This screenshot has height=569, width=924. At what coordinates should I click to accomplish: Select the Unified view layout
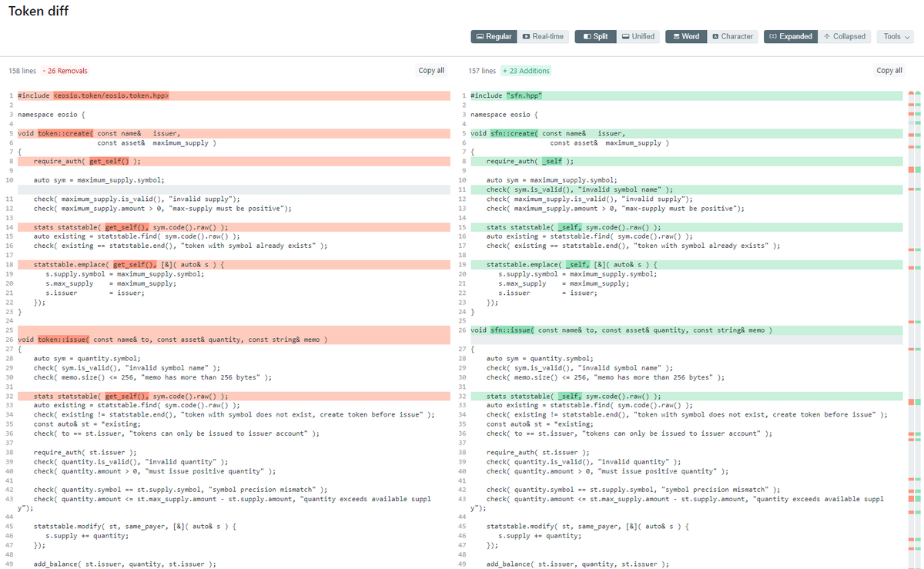(638, 36)
